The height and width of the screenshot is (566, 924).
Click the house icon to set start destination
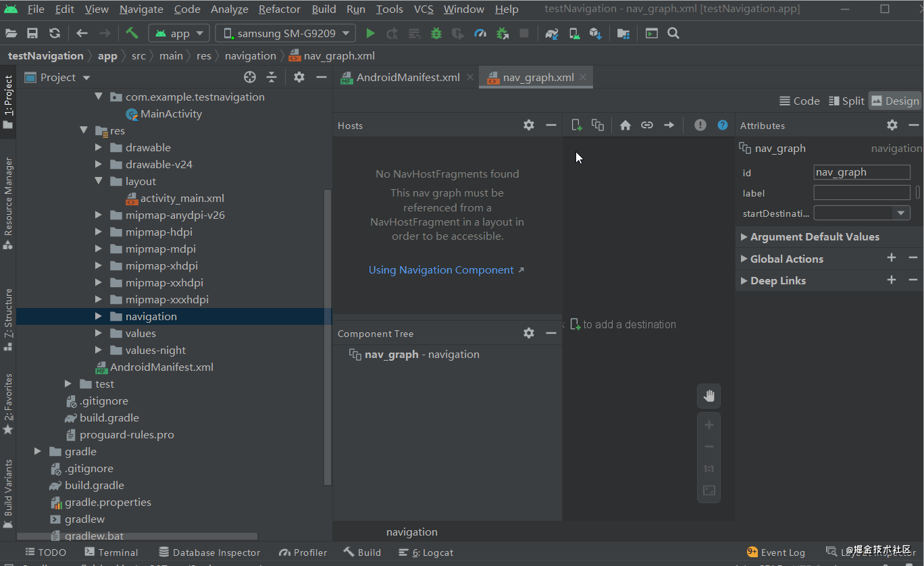[x=625, y=125]
